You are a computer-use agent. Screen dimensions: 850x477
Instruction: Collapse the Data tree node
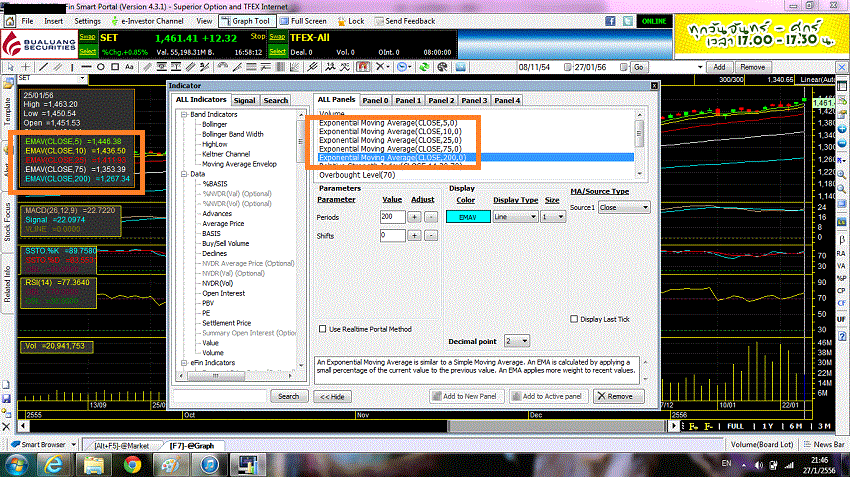184,174
